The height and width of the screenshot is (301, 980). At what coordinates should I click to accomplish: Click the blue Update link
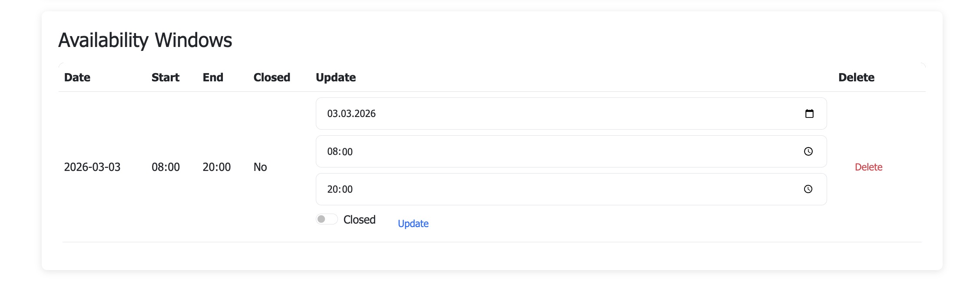click(x=413, y=224)
